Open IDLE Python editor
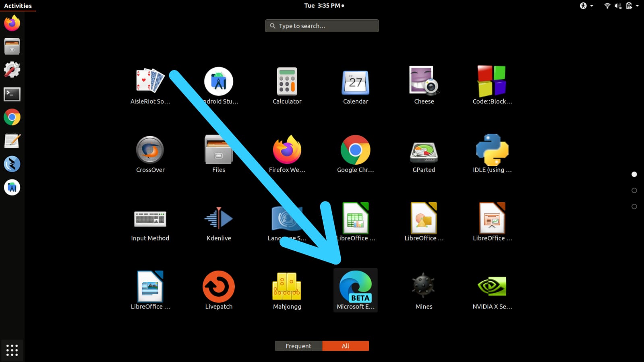Viewport: 644px width, 362px height. click(x=492, y=153)
